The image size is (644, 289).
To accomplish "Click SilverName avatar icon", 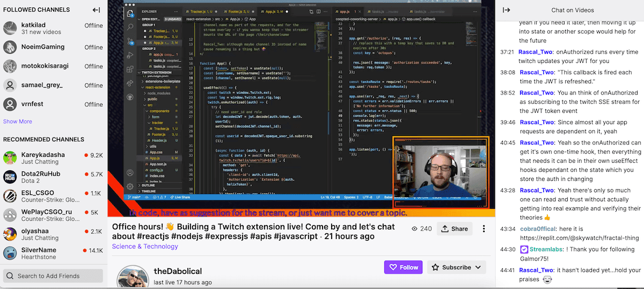I will point(10,254).
